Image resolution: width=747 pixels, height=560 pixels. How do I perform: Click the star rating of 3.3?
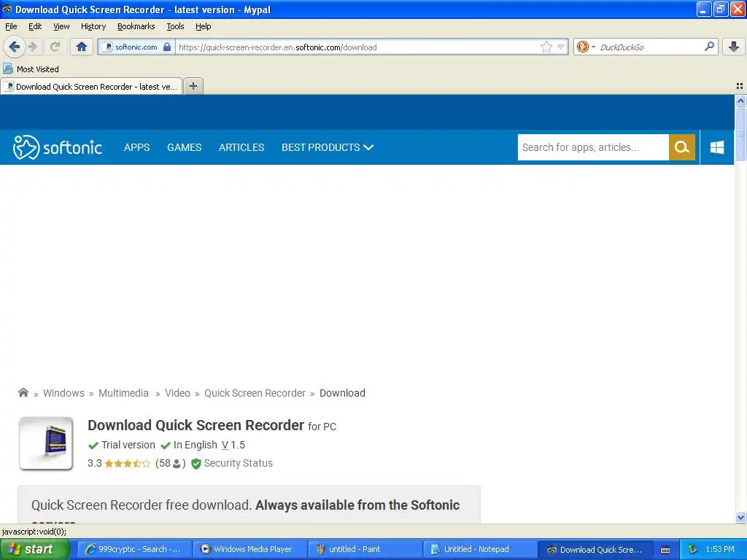(x=127, y=463)
